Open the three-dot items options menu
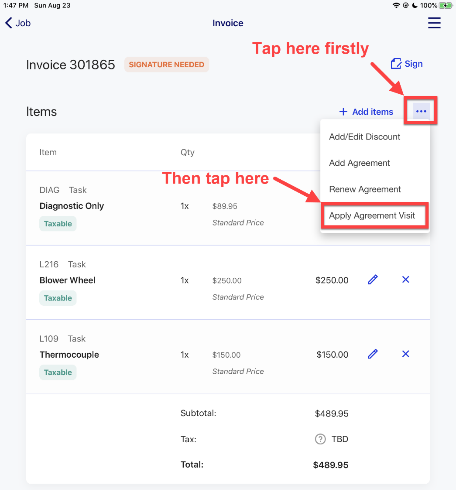456x490 pixels. [x=421, y=111]
